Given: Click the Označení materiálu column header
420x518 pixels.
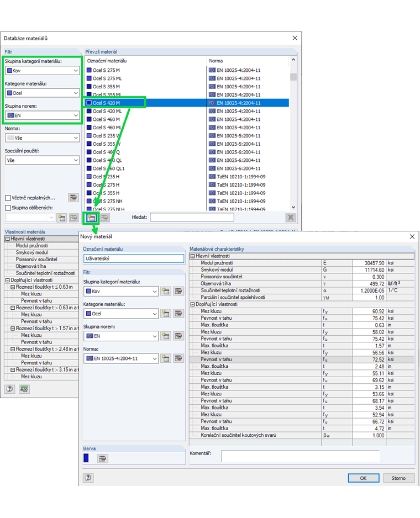Looking at the screenshot, I should (146, 61).
